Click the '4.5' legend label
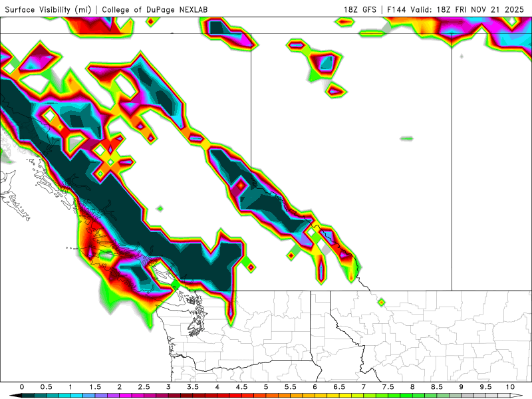This screenshot has width=532, height=399. [x=241, y=387]
